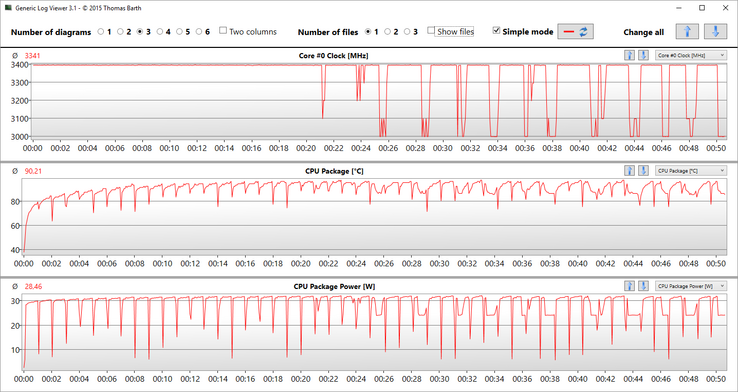Click the Change all down arrow button
Image resolution: width=738 pixels, height=392 pixels.
click(715, 32)
